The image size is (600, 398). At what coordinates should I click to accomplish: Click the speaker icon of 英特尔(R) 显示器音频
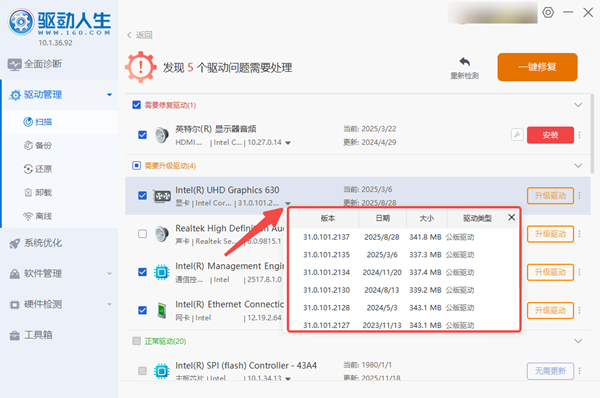161,135
